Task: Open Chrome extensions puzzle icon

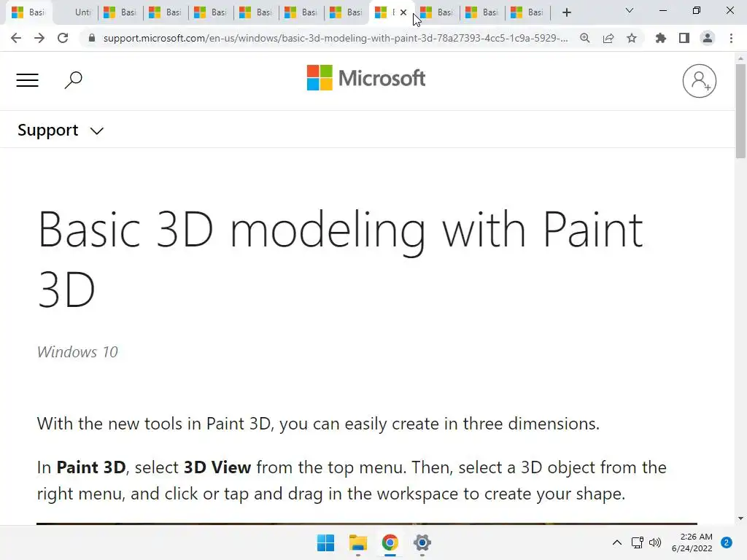Action: [661, 38]
